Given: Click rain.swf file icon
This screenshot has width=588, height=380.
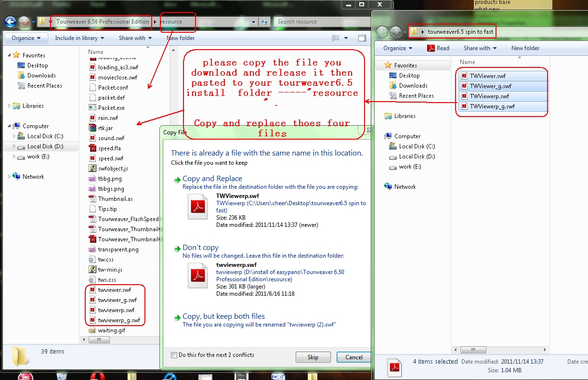Looking at the screenshot, I should pyautogui.click(x=92, y=118).
